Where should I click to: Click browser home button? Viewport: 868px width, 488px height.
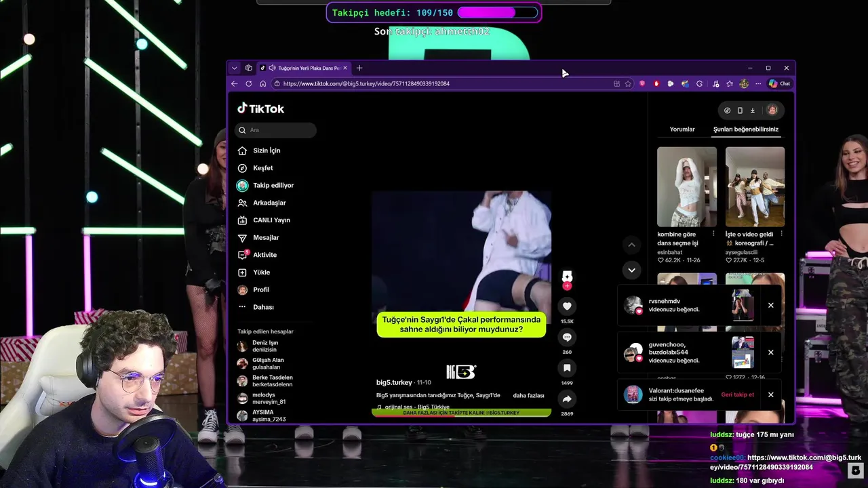click(262, 83)
